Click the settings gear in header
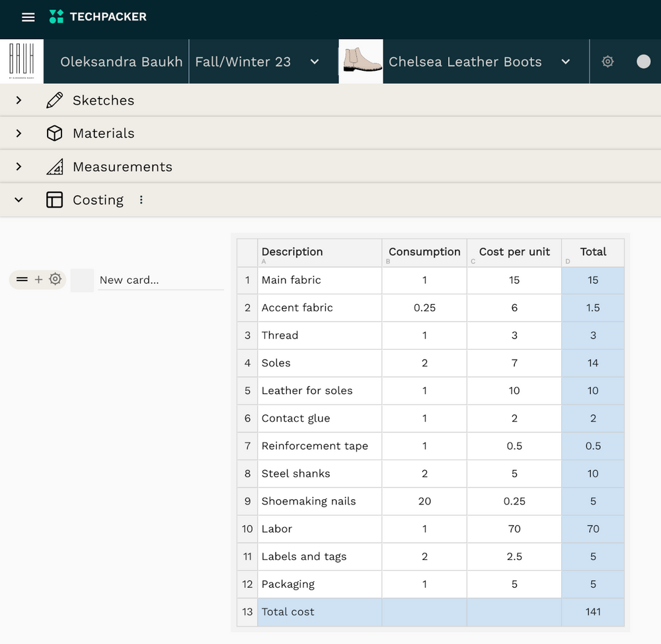The height and width of the screenshot is (644, 661). 607,61
